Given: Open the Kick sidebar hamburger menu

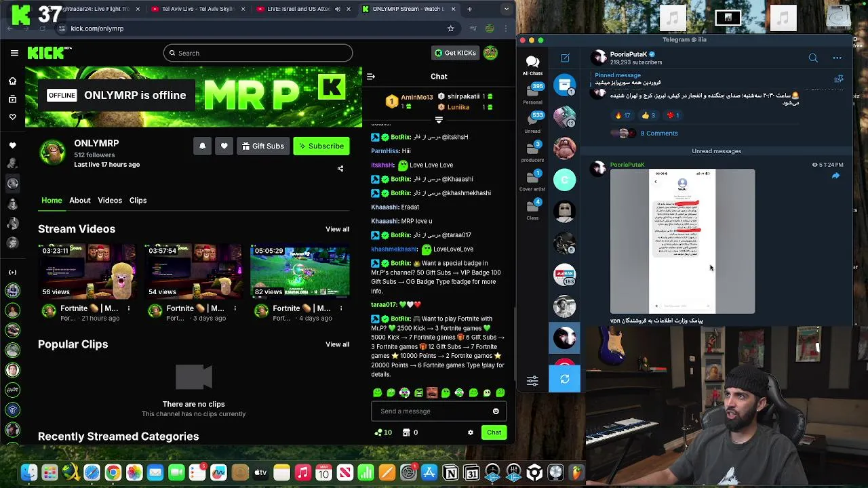Looking at the screenshot, I should (14, 53).
